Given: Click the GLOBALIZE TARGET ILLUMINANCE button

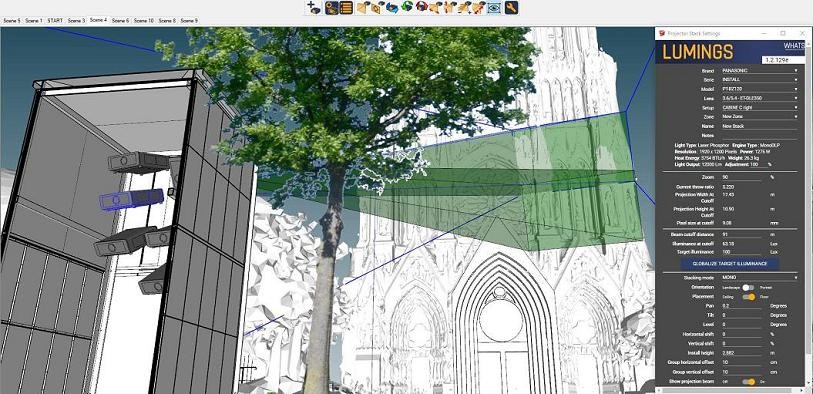Looking at the screenshot, I should click(730, 264).
